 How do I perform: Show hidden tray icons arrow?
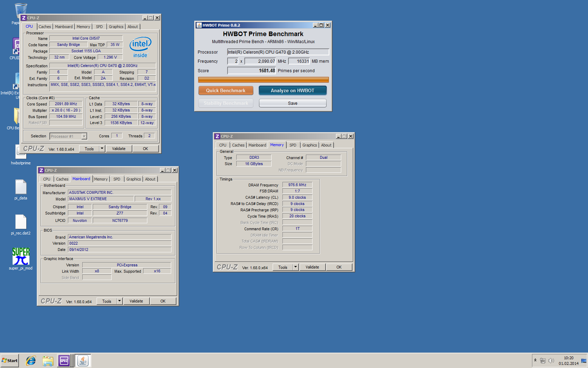click(535, 360)
